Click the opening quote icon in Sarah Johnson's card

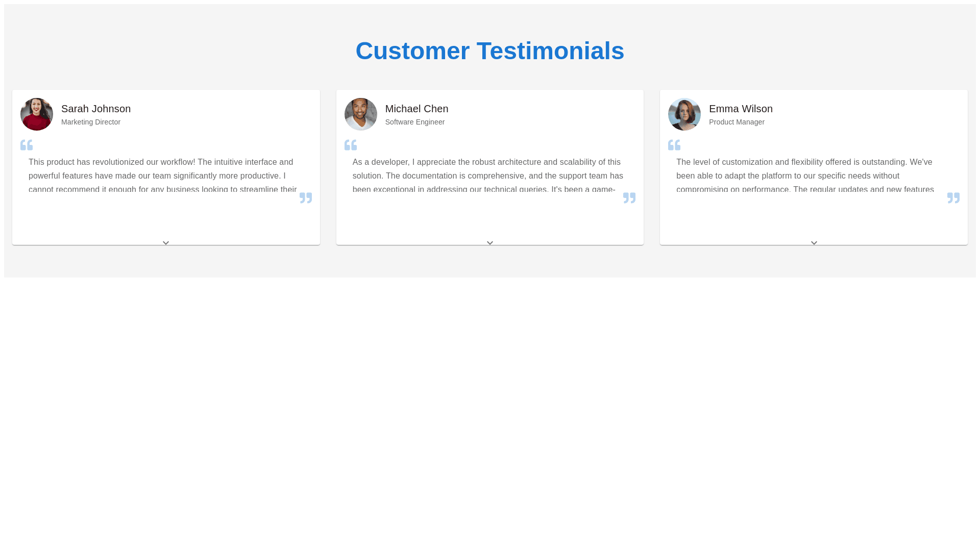click(x=27, y=145)
